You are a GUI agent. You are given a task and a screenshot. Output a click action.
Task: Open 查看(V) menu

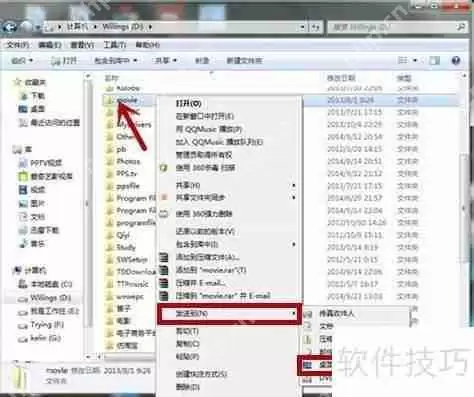point(82,45)
